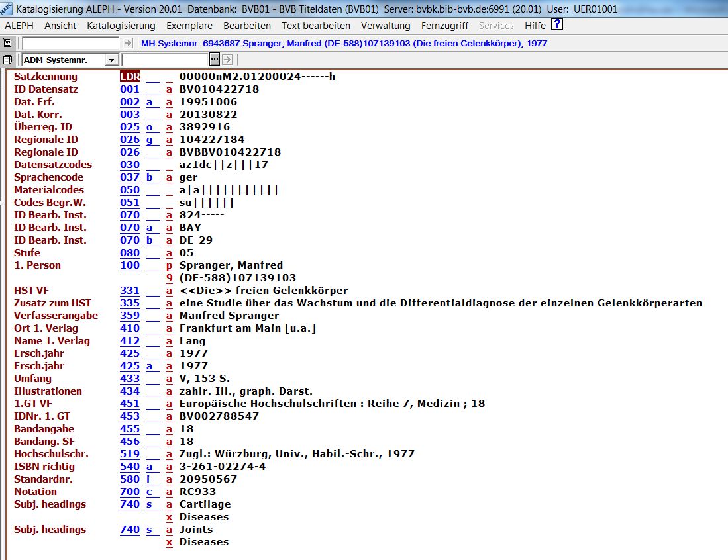Click field tag 100 for 1. Person
Image resolution: width=728 pixels, height=560 pixels.
pos(129,265)
